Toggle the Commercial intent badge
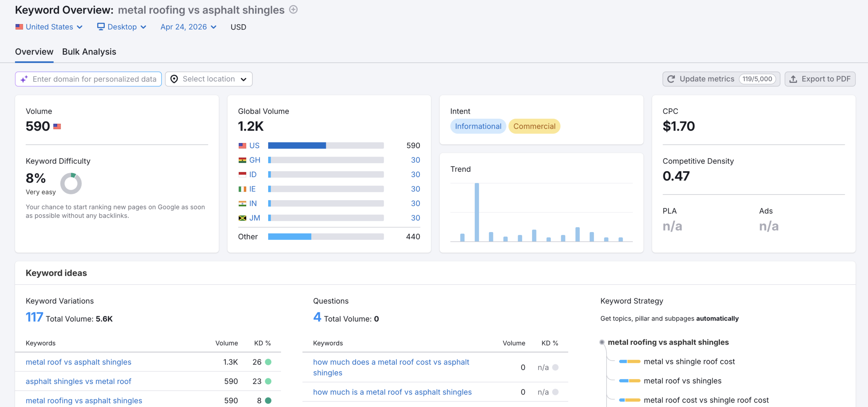This screenshot has width=868, height=407. tap(534, 126)
